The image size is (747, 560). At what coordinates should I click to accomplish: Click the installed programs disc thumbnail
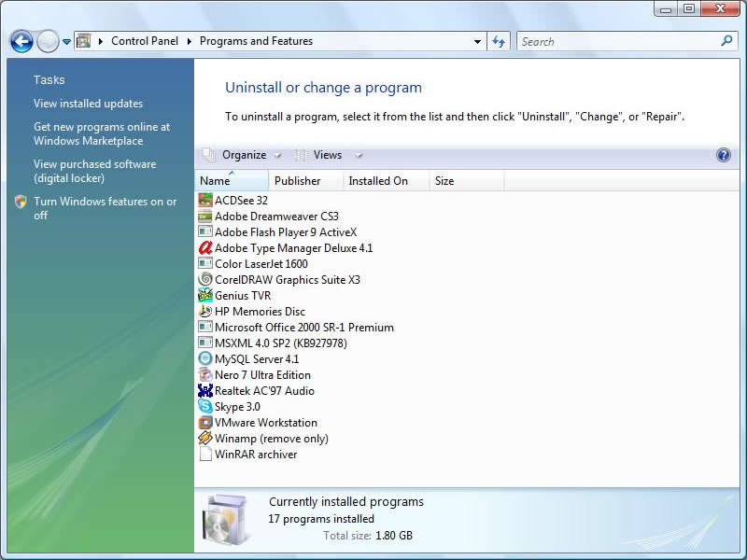click(x=226, y=520)
